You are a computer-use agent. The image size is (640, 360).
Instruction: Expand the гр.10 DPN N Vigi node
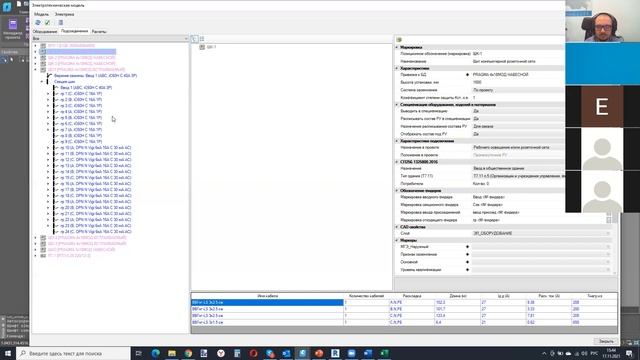point(48,148)
